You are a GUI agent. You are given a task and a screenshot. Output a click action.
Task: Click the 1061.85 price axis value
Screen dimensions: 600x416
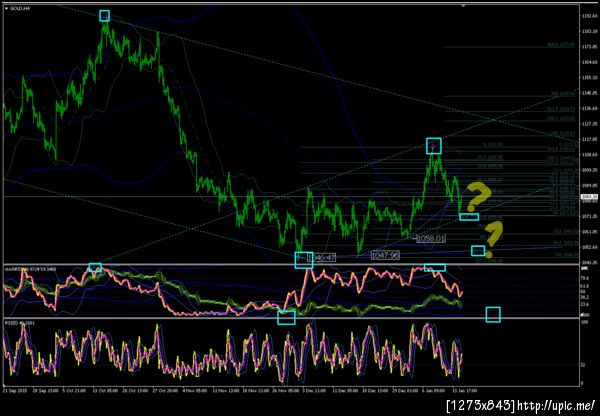[589, 232]
